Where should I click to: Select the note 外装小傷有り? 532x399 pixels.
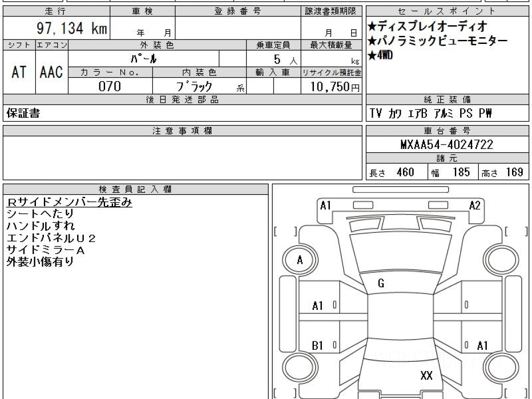[x=40, y=262]
